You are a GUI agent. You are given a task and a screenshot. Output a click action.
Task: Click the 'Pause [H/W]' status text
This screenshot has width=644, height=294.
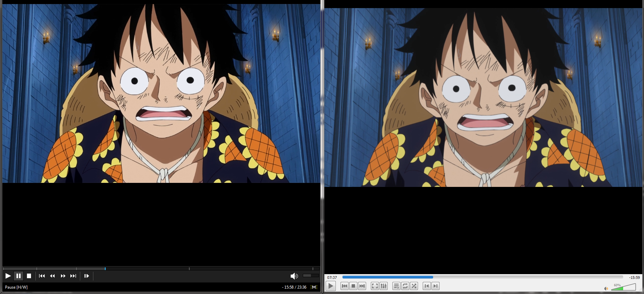[x=16, y=287]
